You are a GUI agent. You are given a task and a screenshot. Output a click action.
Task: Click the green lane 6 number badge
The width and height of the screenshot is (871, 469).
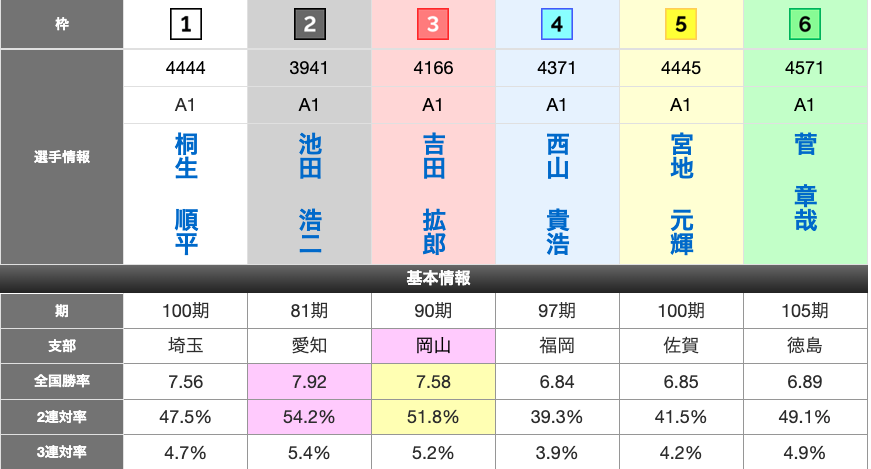tap(805, 25)
